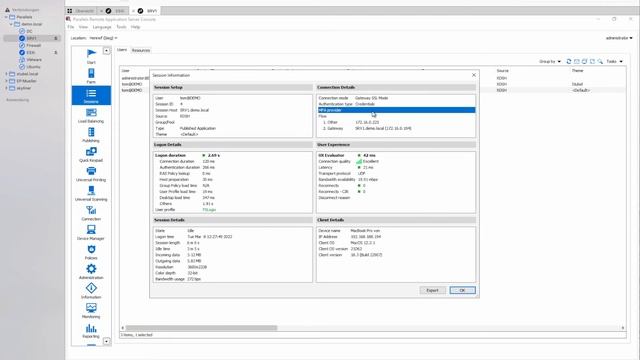Click the refresh icon in sessions toolbar
This screenshot has width=640, height=360.
click(x=569, y=61)
